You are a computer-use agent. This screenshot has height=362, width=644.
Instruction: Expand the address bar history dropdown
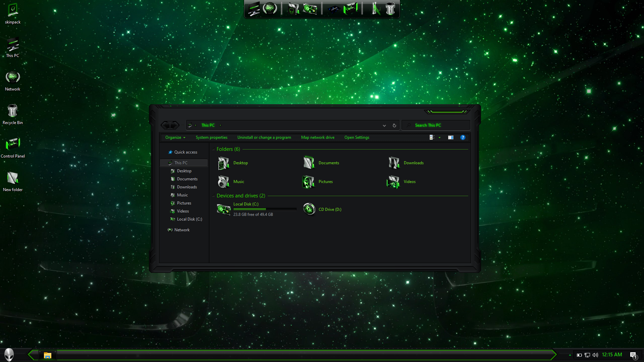(384, 126)
